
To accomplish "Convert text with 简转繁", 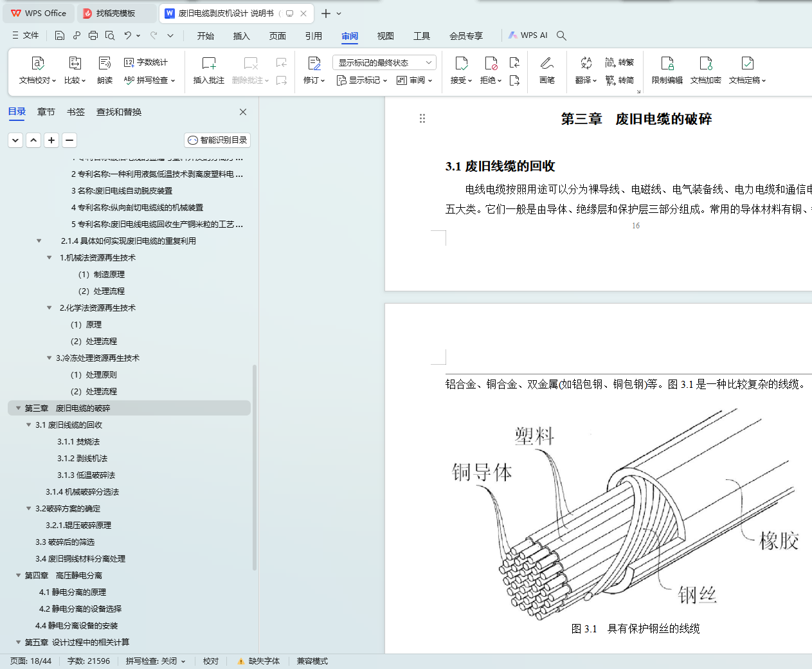I will [x=620, y=62].
